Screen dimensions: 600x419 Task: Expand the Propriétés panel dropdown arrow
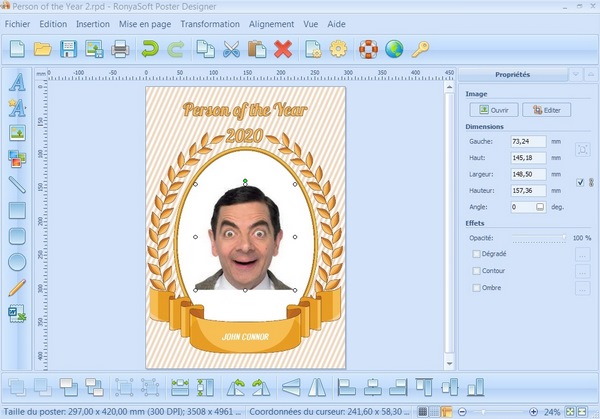tap(576, 75)
